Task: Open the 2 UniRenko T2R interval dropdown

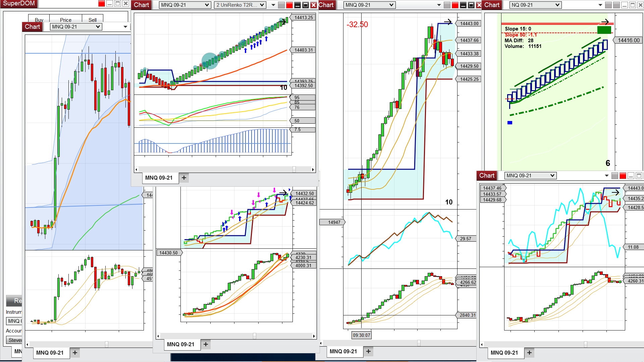Action: pos(240,5)
